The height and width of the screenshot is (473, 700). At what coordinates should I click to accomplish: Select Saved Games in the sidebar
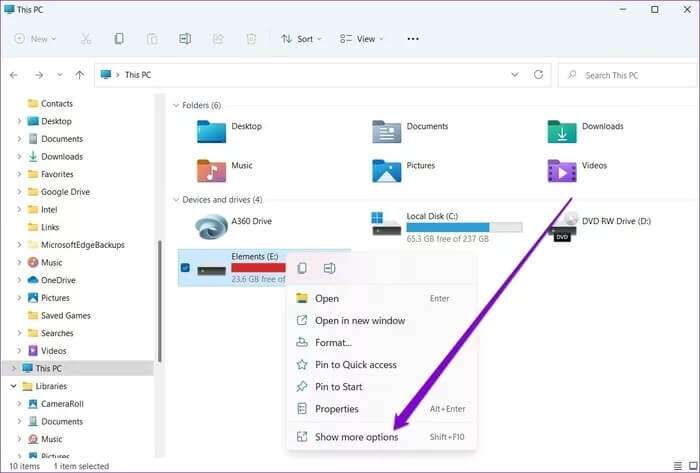coord(66,315)
